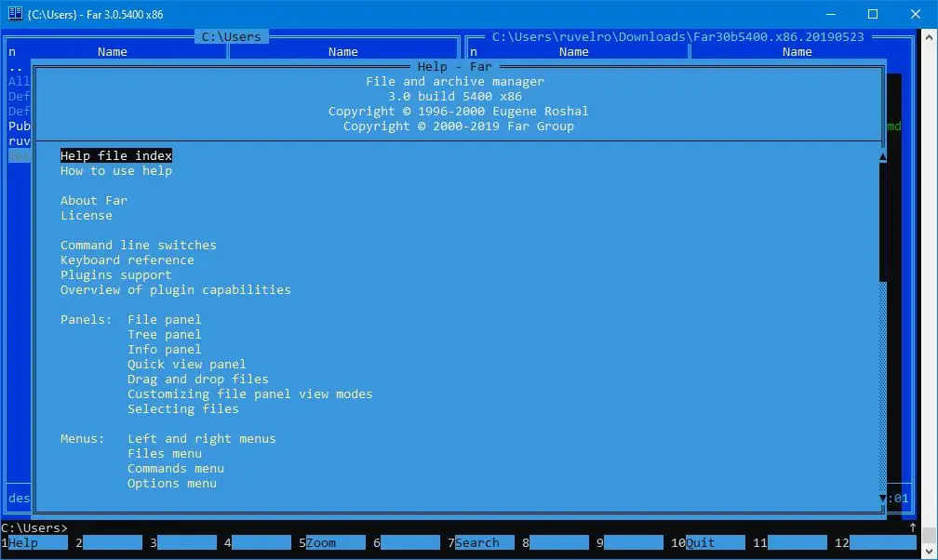This screenshot has width=938, height=560.
Task: Open the How to use help topic
Action: (x=116, y=170)
